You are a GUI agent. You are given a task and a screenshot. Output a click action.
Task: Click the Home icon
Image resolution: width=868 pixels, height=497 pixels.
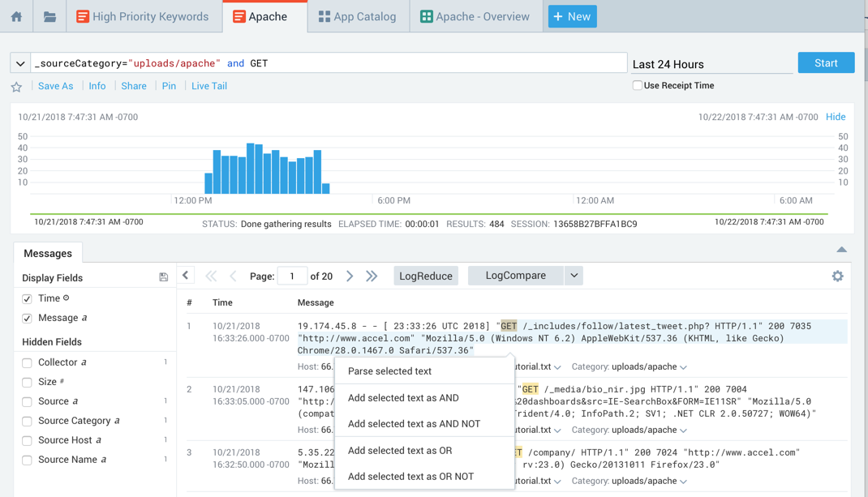(x=16, y=16)
